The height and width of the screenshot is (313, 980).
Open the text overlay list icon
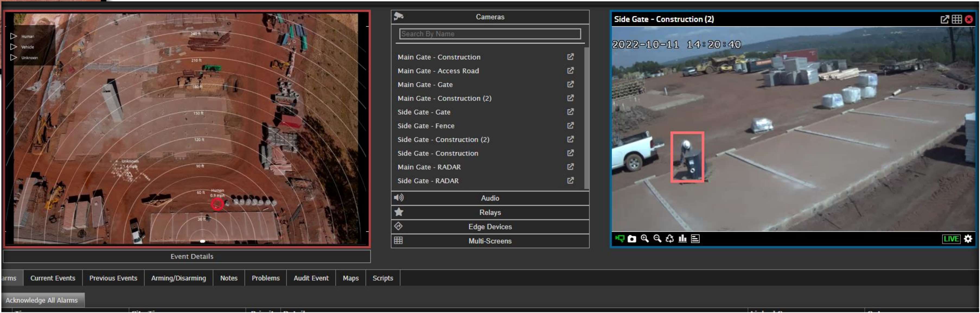[695, 239]
